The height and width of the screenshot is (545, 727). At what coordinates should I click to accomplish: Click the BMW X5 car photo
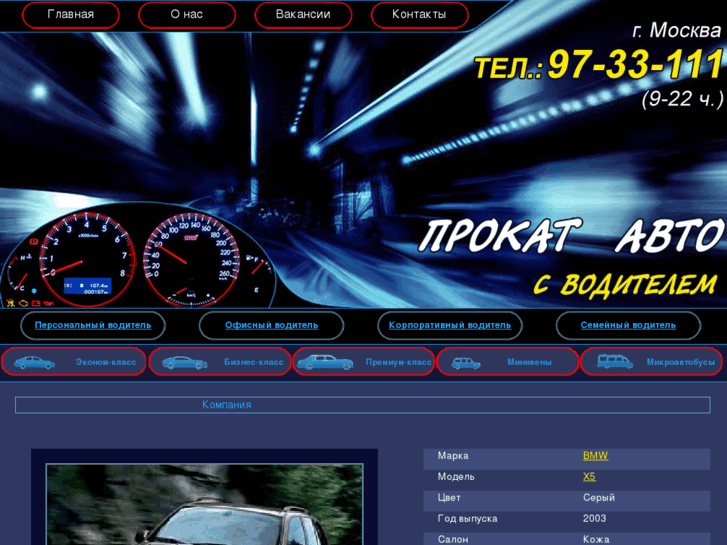[204, 505]
